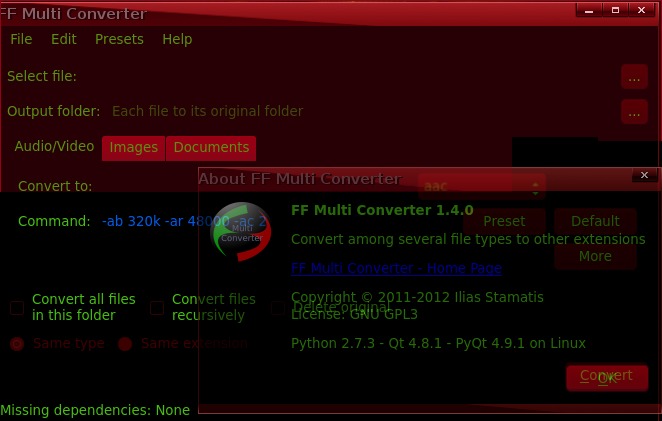Click the More button
Image resolution: width=662 pixels, height=421 pixels.
[595, 256]
